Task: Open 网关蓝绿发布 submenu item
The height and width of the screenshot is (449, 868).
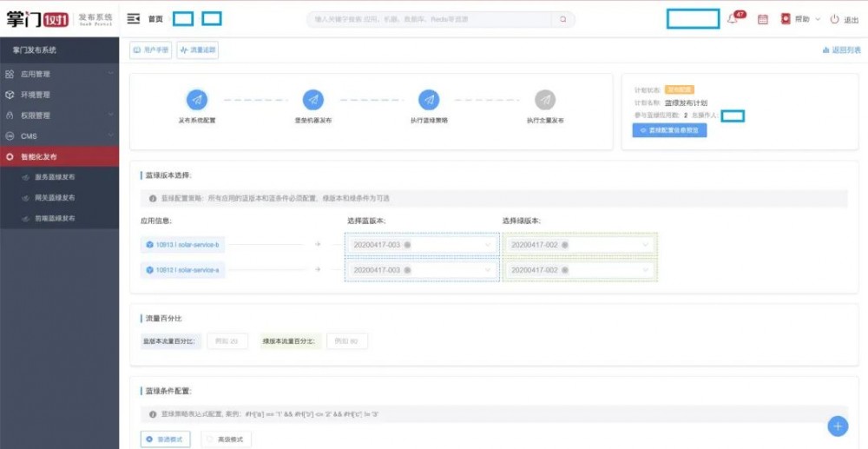Action: [59, 198]
